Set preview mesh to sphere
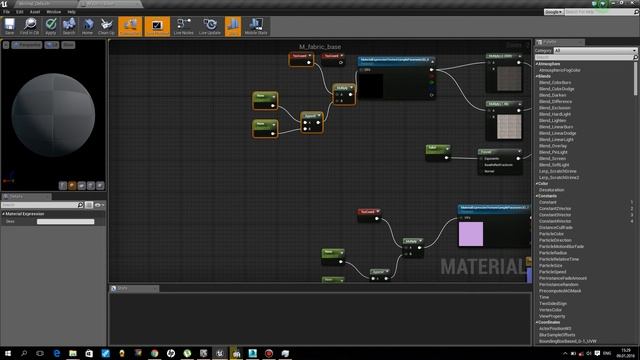This screenshot has height=360, width=640. pyautogui.click(x=72, y=186)
